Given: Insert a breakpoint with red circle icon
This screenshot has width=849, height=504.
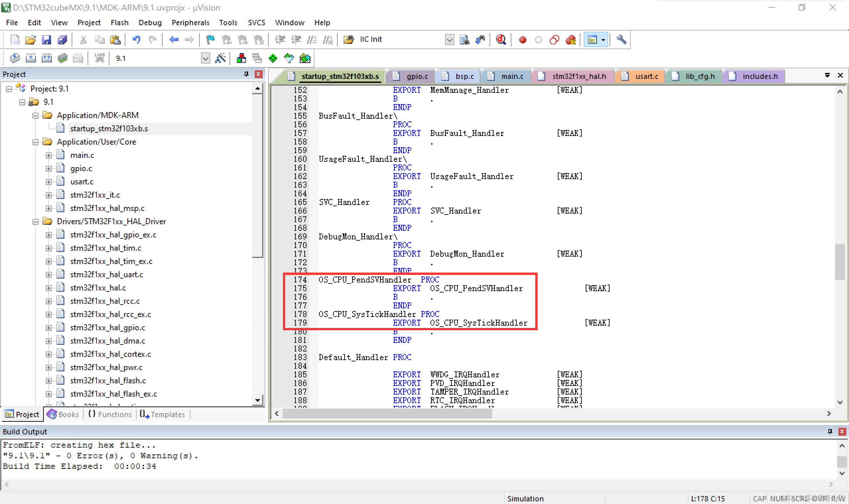Looking at the screenshot, I should click(x=523, y=40).
